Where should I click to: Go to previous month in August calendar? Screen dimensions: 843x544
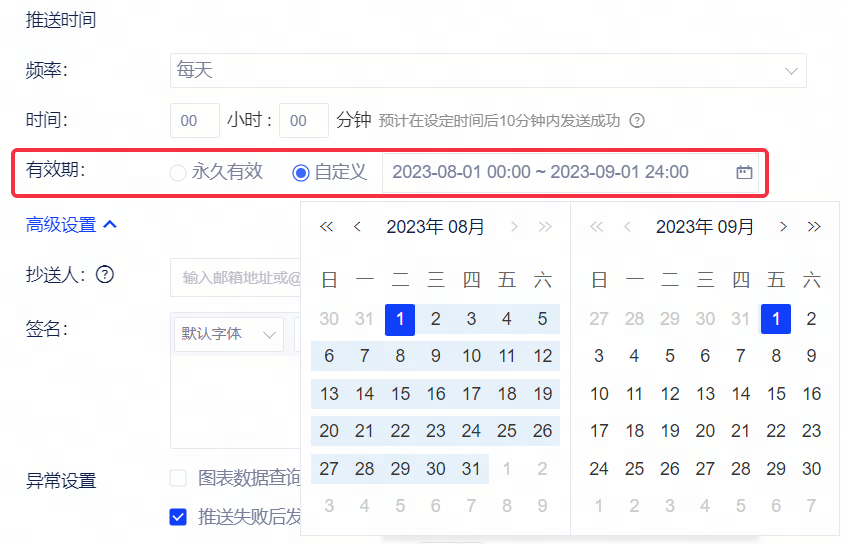point(357,227)
